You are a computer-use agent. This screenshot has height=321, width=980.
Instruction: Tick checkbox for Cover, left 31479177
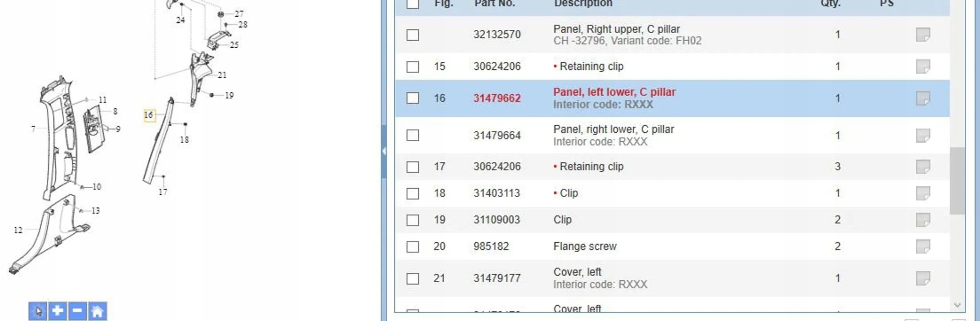tap(412, 279)
